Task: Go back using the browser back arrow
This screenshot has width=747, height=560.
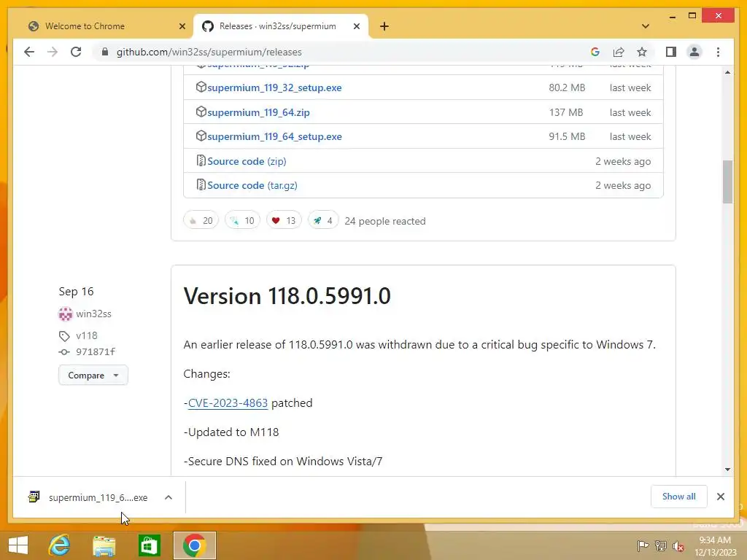Action: (29, 52)
